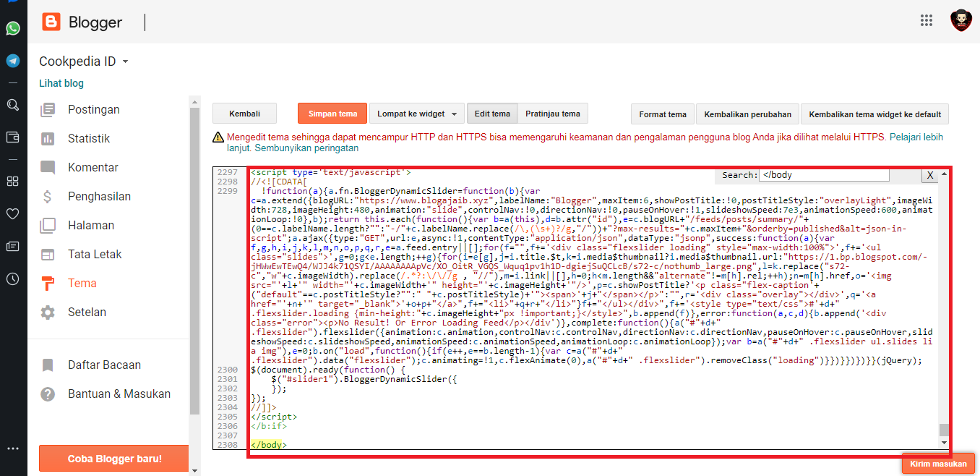
Task: Click the three-dots sidebar settings icon
Action: [13, 449]
